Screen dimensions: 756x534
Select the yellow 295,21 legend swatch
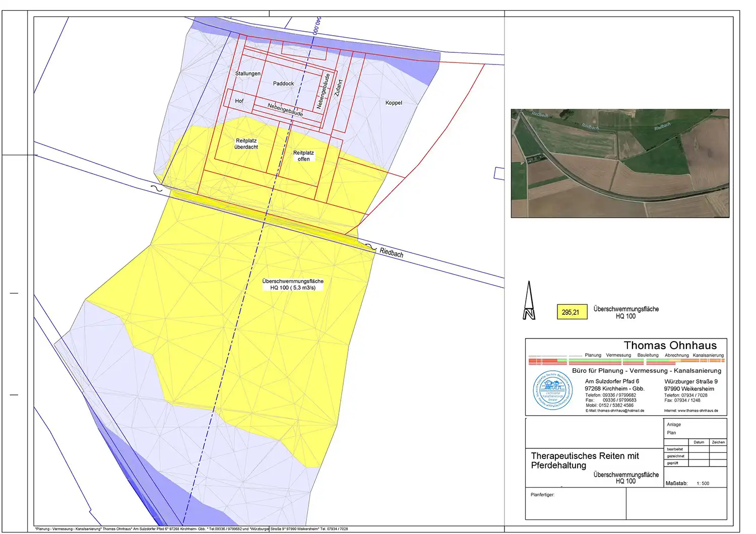(x=571, y=312)
